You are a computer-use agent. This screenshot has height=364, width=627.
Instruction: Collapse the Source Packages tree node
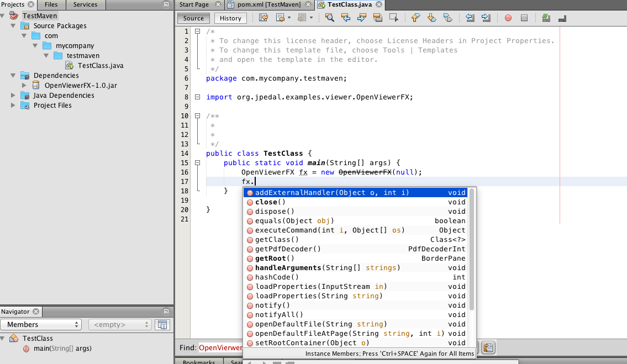pyautogui.click(x=13, y=26)
